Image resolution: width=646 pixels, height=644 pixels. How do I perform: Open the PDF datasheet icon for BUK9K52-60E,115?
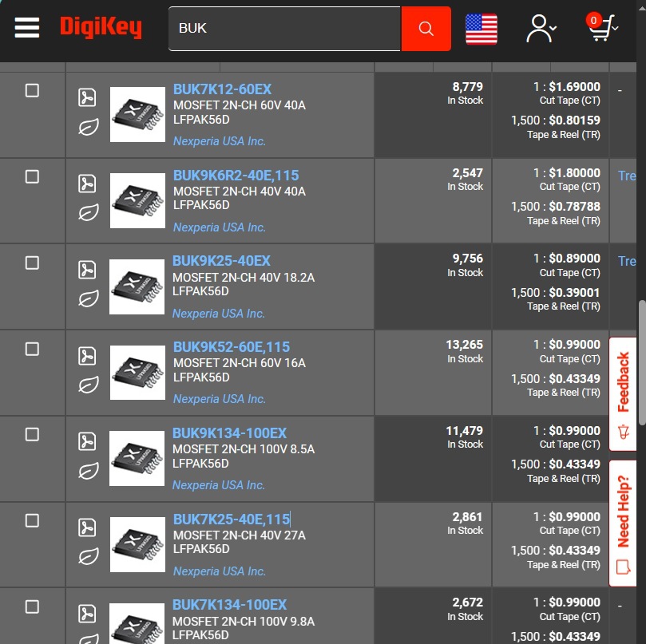click(87, 356)
